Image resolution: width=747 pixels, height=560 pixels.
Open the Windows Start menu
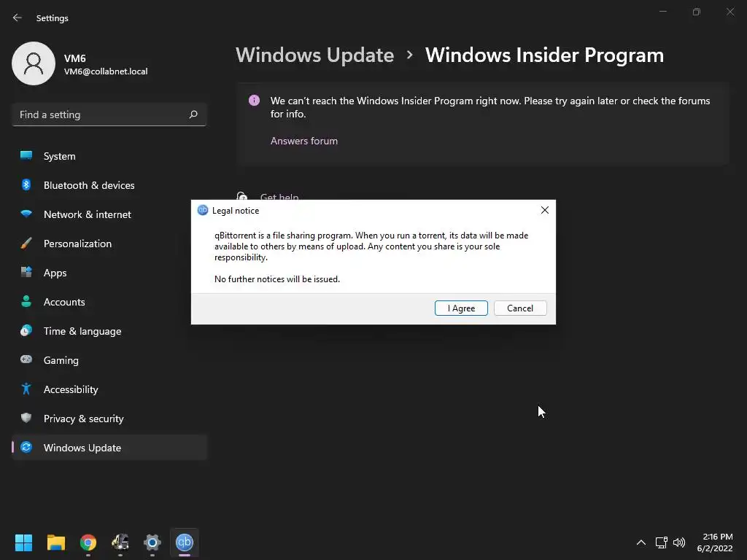pyautogui.click(x=23, y=542)
